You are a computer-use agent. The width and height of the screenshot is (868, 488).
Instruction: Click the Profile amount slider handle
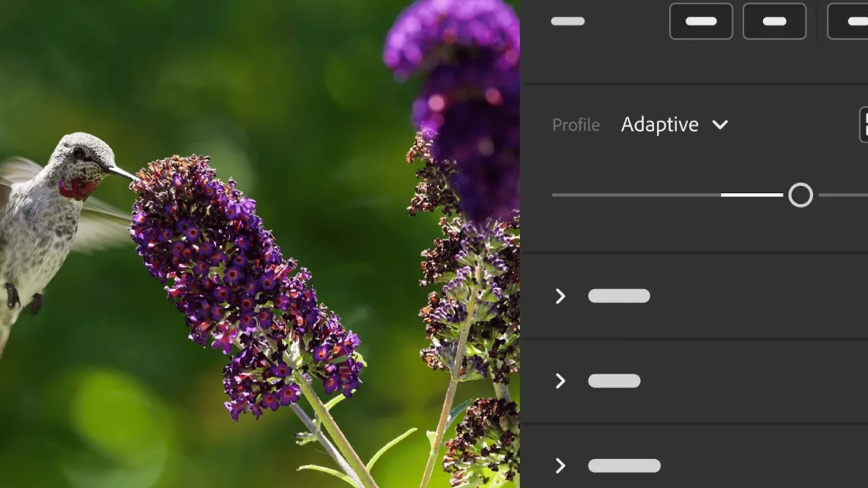point(801,195)
